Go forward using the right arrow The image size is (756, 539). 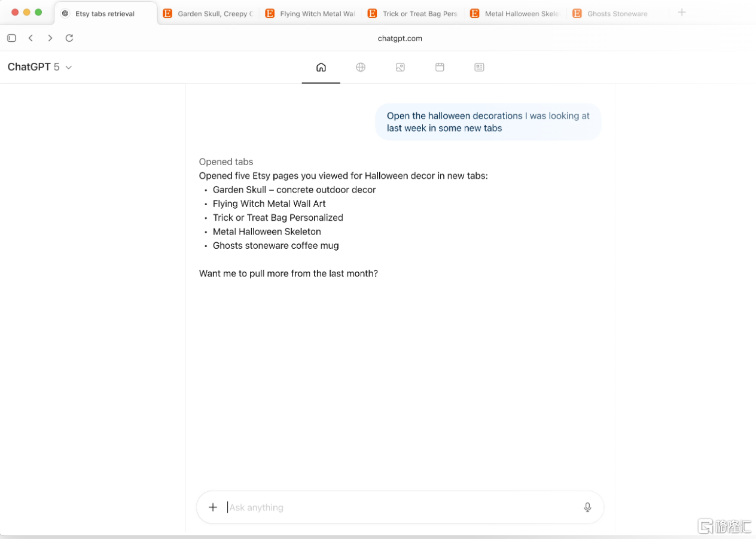[50, 38]
